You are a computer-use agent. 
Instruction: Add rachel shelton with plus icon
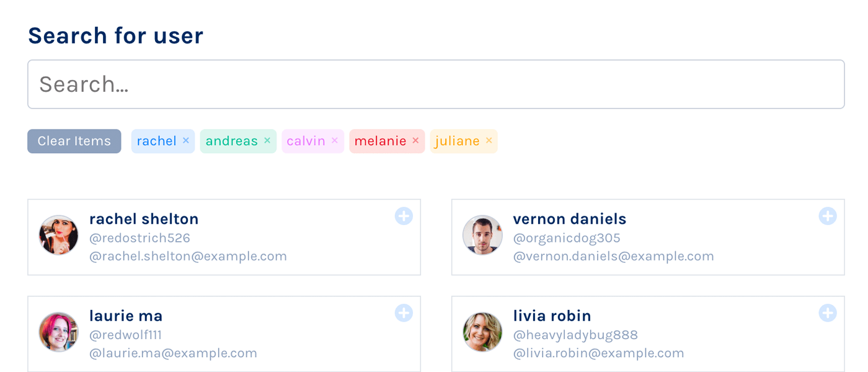click(404, 216)
